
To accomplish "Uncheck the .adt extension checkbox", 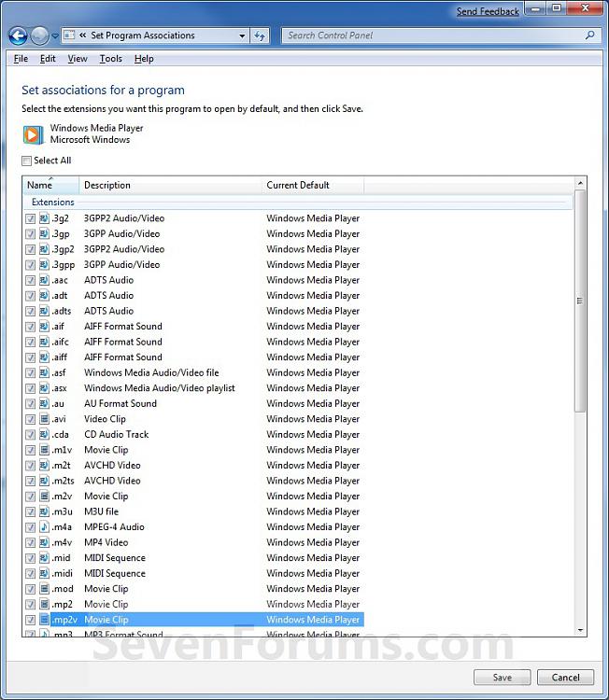I will click(30, 296).
